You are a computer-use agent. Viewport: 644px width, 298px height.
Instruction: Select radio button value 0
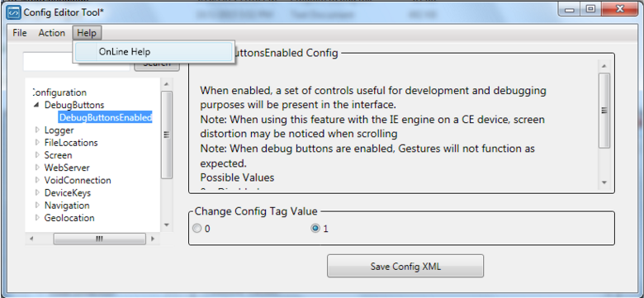pos(197,229)
